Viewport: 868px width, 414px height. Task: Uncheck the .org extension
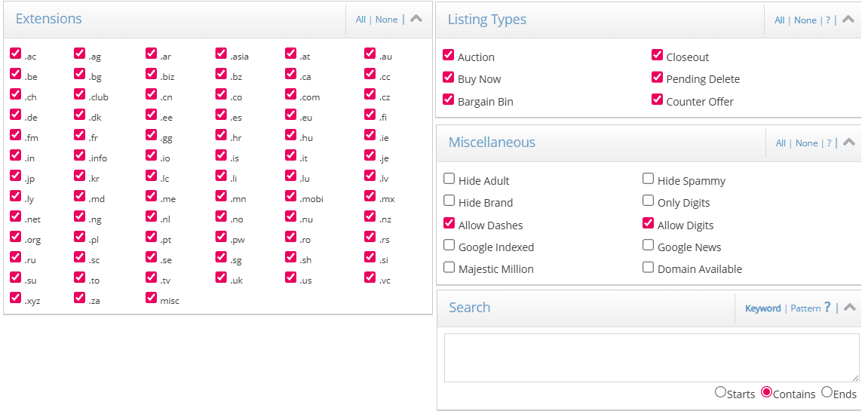click(16, 237)
